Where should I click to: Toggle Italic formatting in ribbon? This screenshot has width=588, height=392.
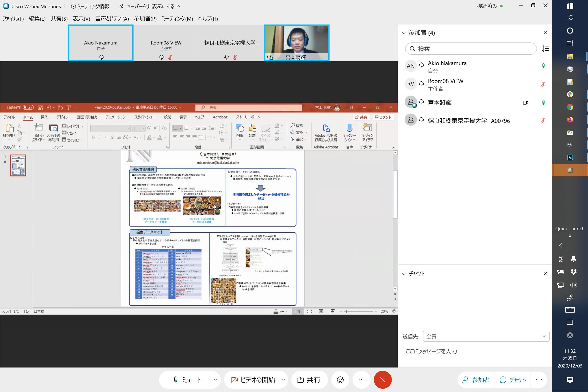coord(100,137)
